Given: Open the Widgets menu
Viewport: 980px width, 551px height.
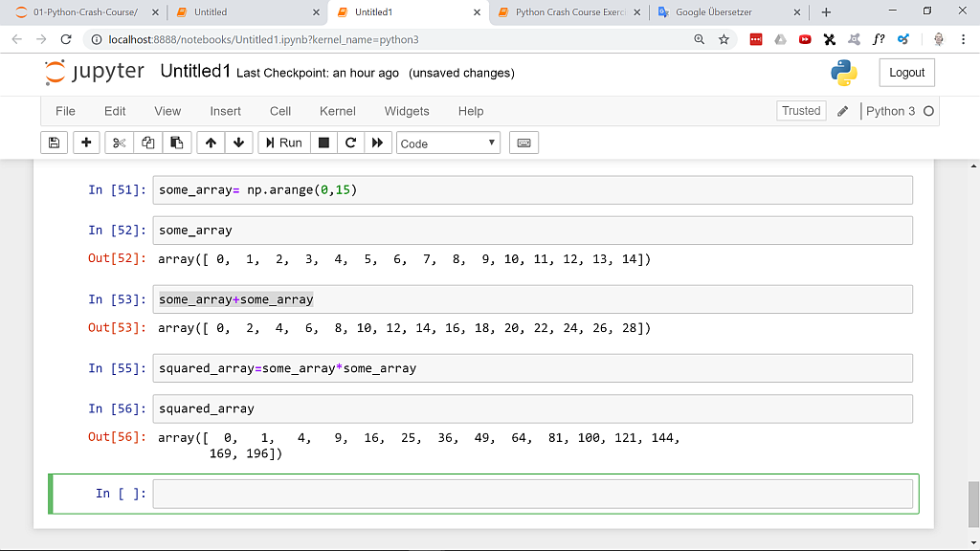Looking at the screenshot, I should tap(407, 111).
